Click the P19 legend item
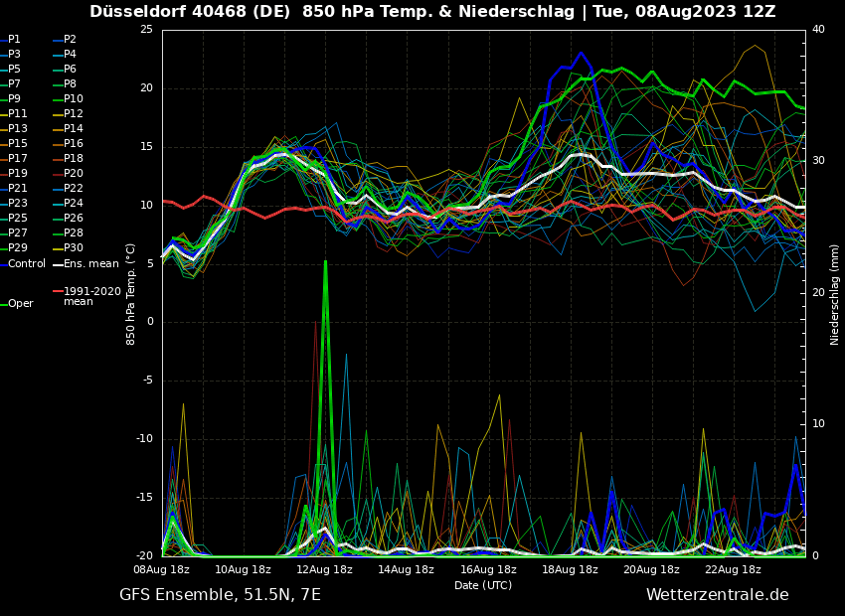Screen dimensions: 845x616 click(18, 174)
